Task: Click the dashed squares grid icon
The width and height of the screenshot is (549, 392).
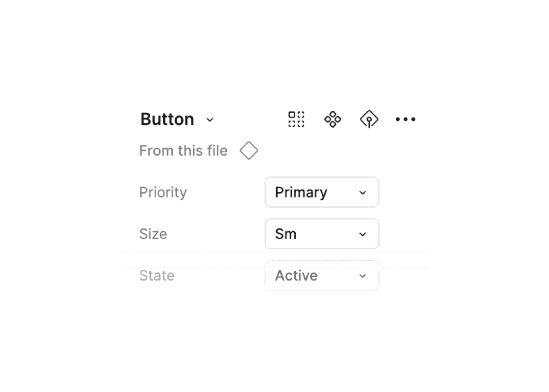Action: [296, 119]
